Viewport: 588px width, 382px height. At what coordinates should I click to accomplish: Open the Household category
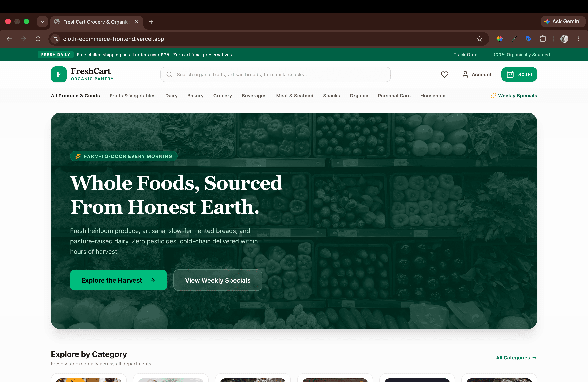(433, 95)
